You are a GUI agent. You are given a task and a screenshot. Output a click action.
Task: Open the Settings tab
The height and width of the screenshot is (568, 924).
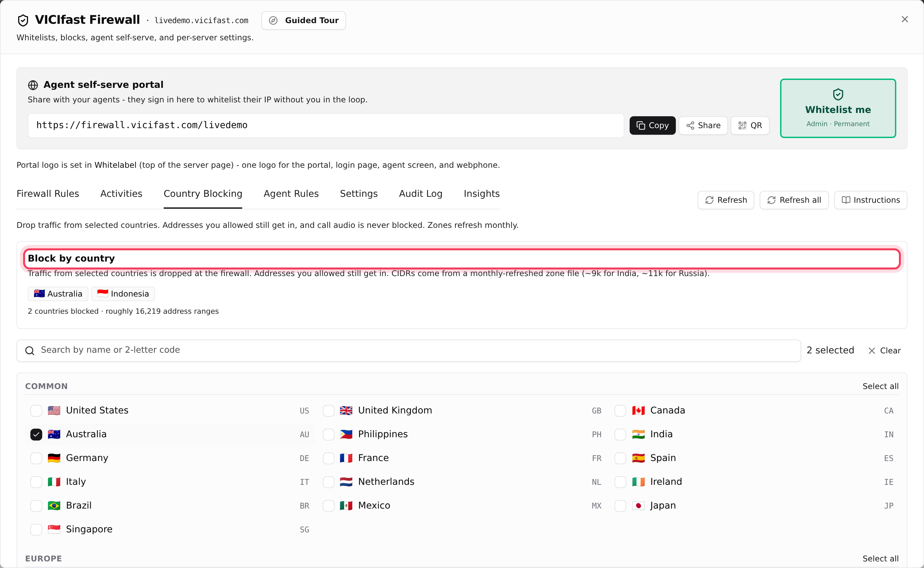[x=358, y=194]
